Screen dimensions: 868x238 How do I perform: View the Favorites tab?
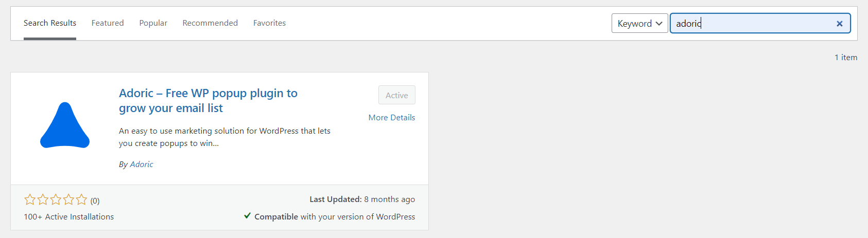269,23
